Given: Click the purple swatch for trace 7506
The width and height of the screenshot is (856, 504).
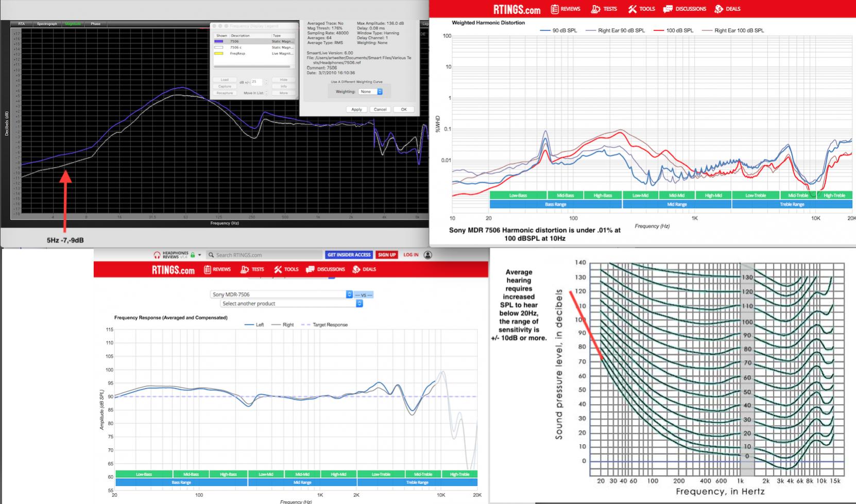Looking at the screenshot, I should 219,41.
